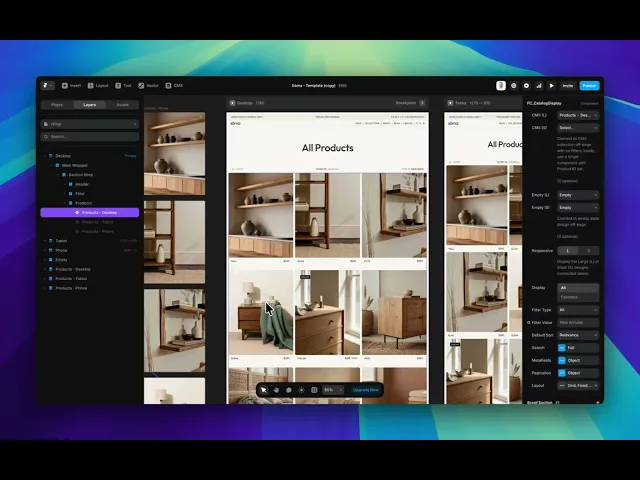
Task: Set Responsive to S
Action: pyautogui.click(x=589, y=251)
